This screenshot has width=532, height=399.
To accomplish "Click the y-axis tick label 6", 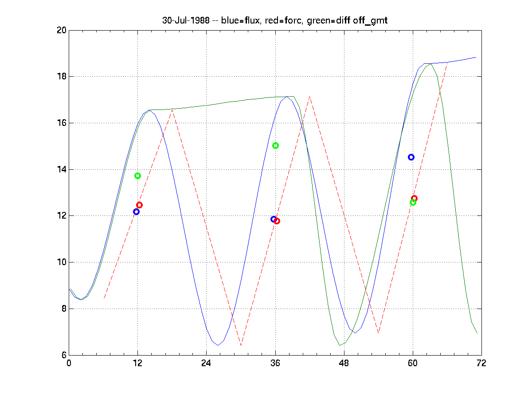I will click(63, 355).
